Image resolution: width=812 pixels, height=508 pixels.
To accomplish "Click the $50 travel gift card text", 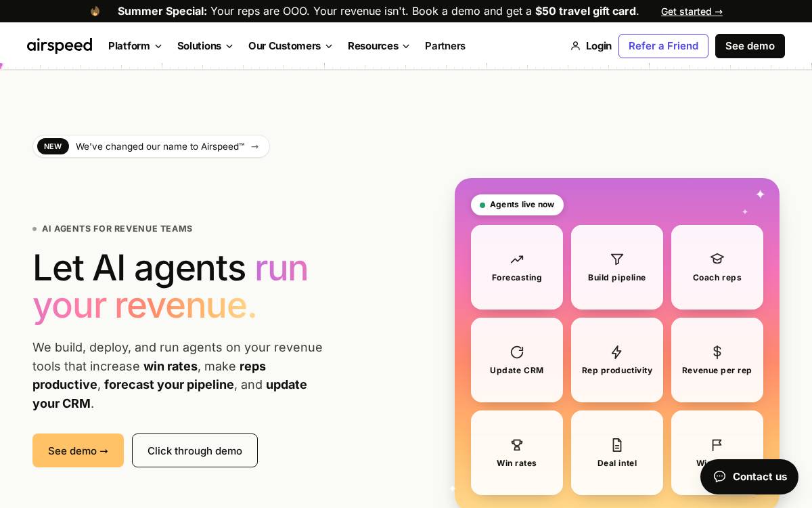I will 585,11.
